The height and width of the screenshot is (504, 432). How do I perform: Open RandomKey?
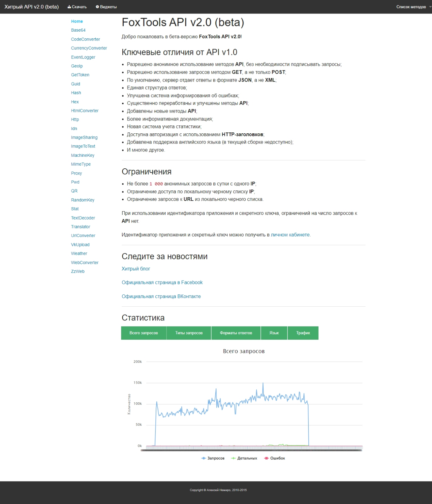[83, 200]
